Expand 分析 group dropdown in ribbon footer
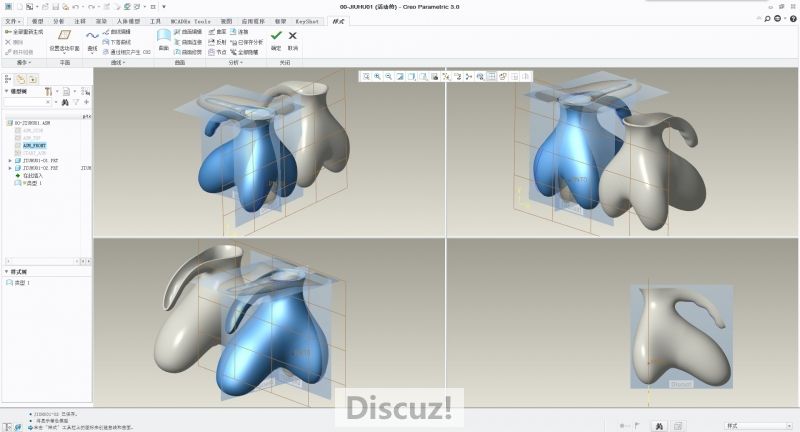This screenshot has width=800, height=432. click(235, 62)
